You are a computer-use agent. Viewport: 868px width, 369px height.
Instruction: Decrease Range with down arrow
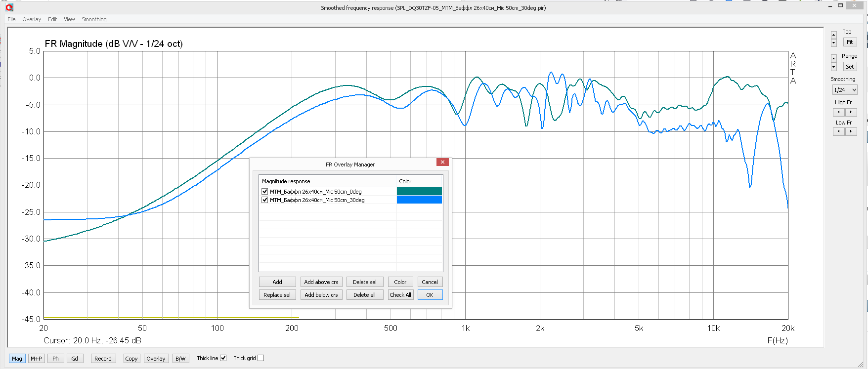click(834, 67)
